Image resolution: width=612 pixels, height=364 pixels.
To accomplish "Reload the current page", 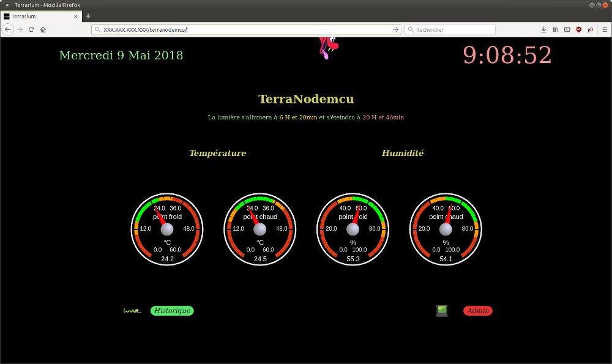I will coord(31,29).
